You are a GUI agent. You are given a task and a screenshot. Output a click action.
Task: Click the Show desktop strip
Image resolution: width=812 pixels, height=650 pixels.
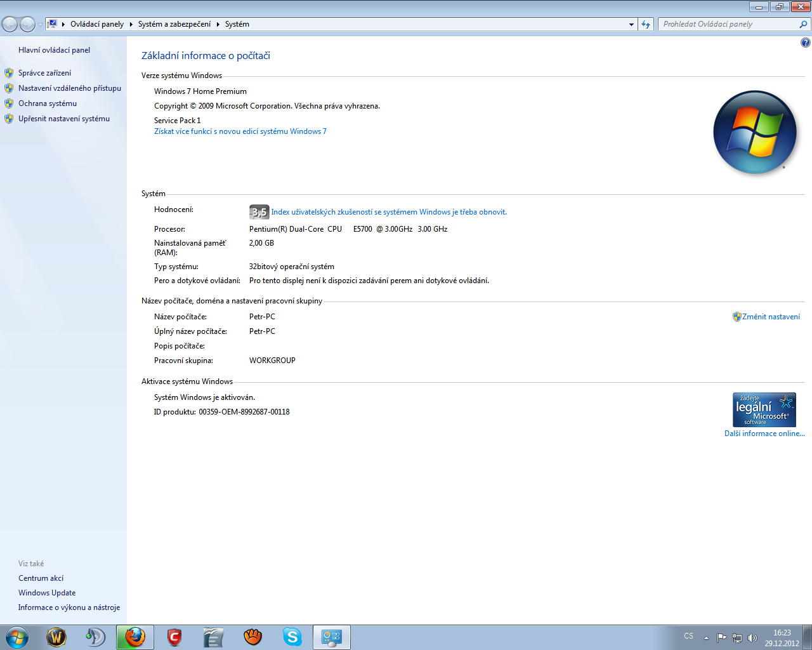[808, 637]
